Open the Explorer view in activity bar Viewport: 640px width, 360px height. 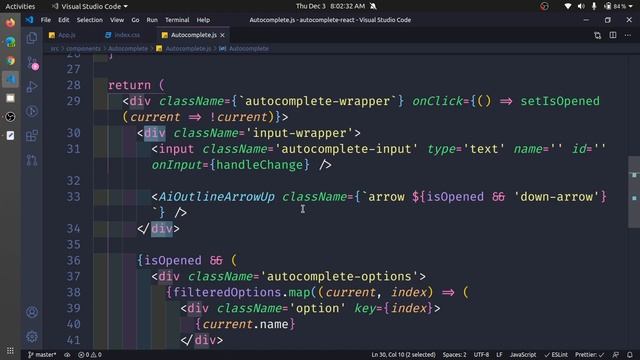[32, 38]
